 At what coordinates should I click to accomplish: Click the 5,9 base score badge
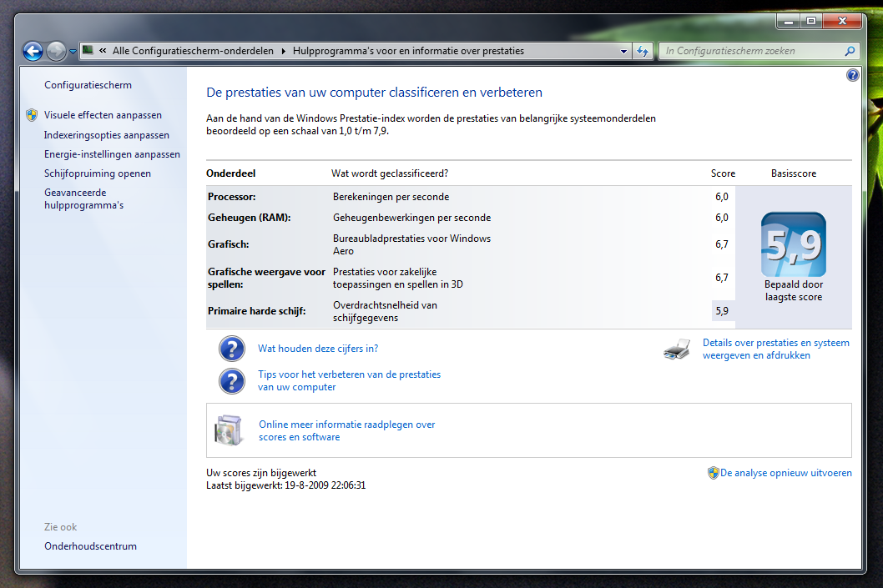(794, 244)
